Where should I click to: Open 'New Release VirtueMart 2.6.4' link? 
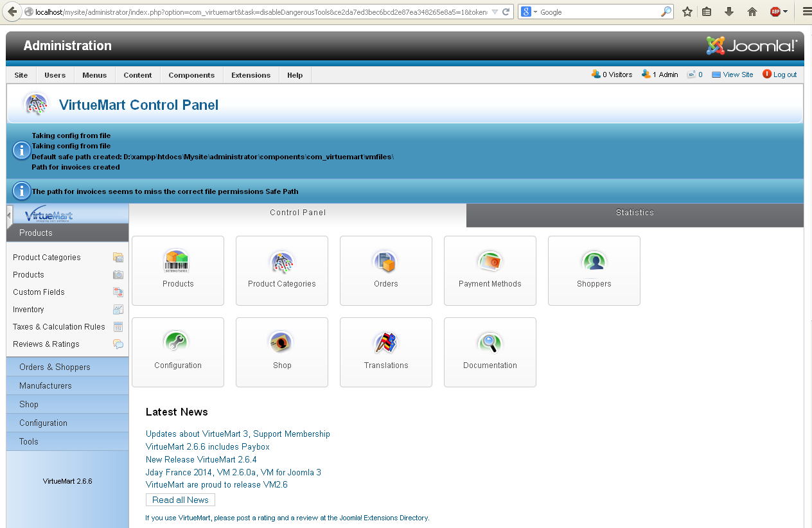[x=201, y=459]
